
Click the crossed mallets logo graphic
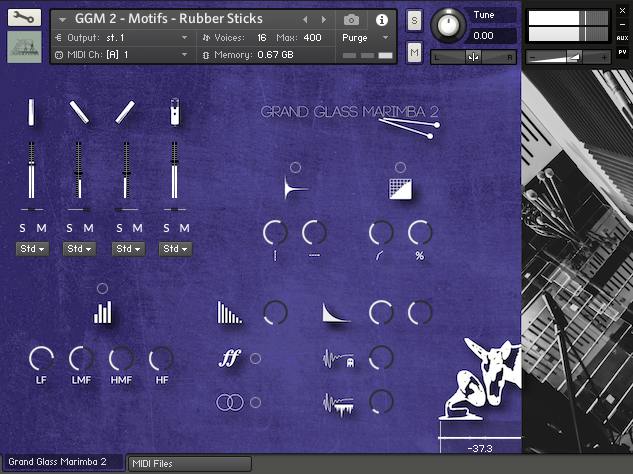click(410, 128)
